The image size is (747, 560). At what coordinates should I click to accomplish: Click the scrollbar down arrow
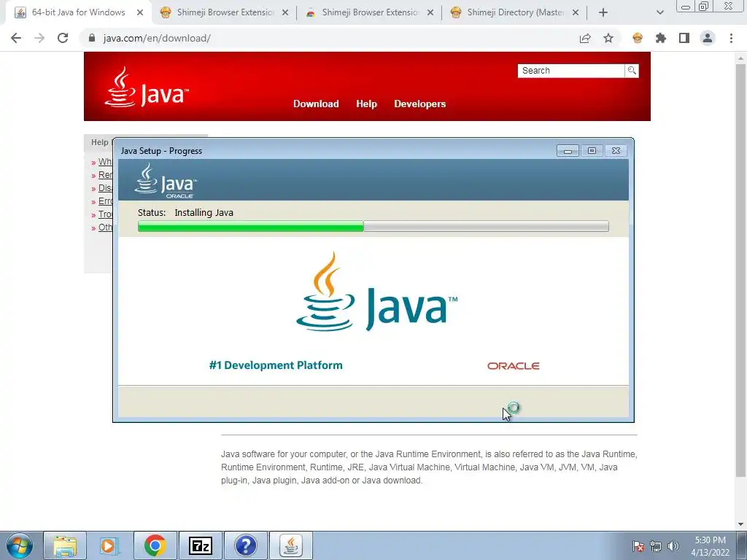click(741, 524)
